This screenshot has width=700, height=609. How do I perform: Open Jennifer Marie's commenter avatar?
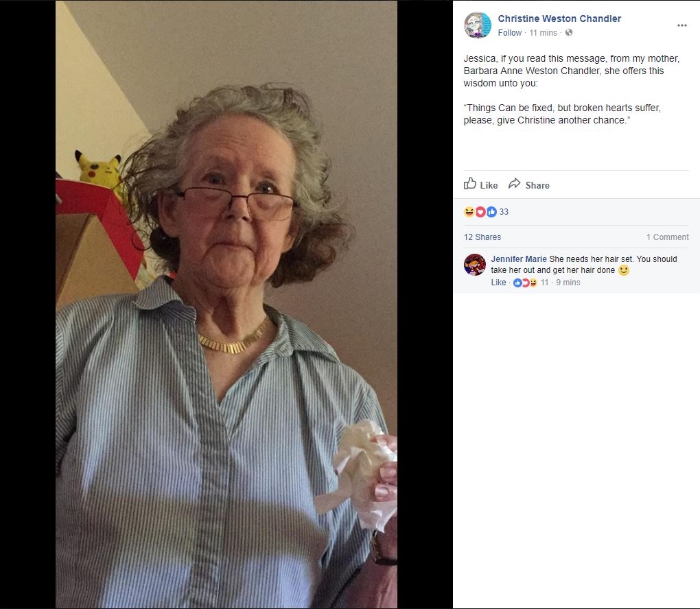pyautogui.click(x=474, y=265)
